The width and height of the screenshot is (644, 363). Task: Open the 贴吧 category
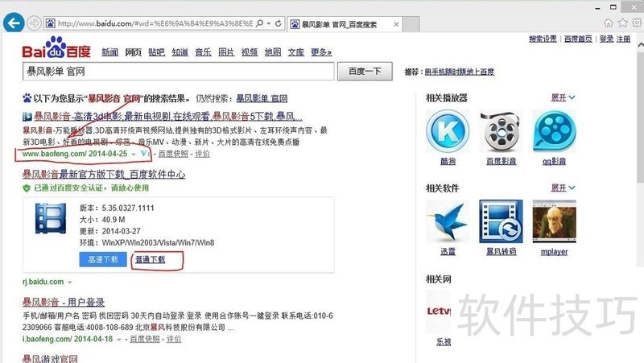pyautogui.click(x=156, y=52)
